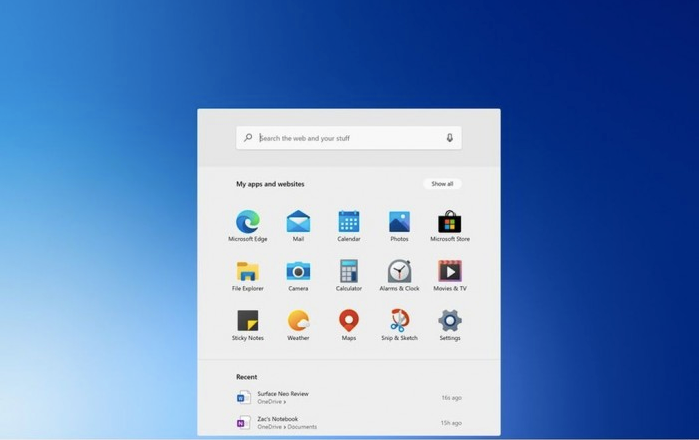This screenshot has width=700, height=440.
Task: Click OneDrive › Documents path under Zac's Notebook
Action: [287, 427]
